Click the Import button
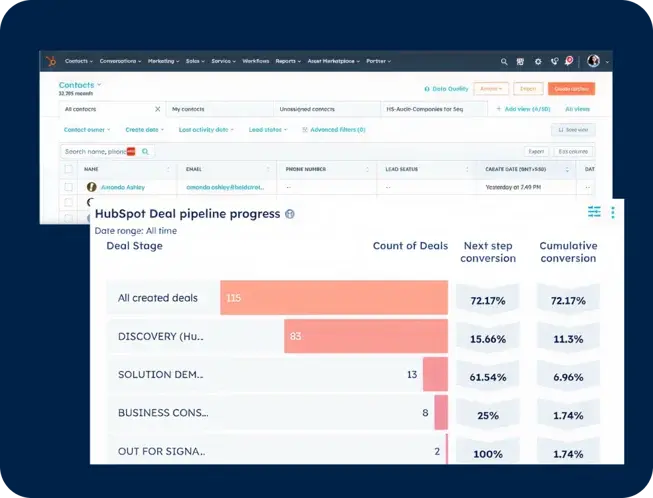The width and height of the screenshot is (653, 498). point(528,89)
